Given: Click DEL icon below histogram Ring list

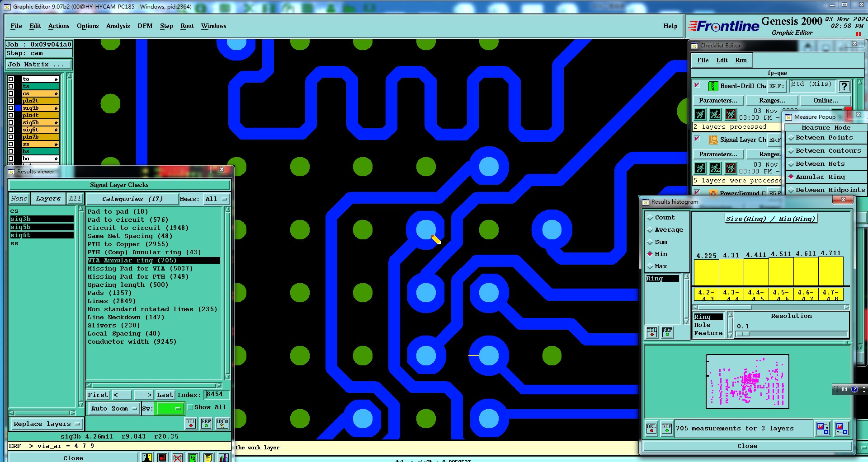Looking at the screenshot, I should [x=652, y=332].
